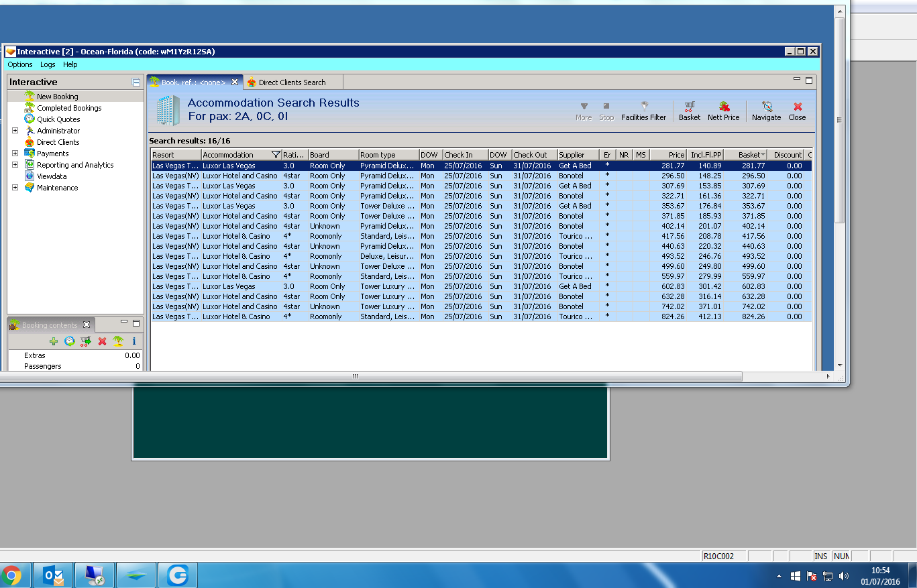Sort by the Check In column header
This screenshot has height=588, width=917.
coord(465,155)
